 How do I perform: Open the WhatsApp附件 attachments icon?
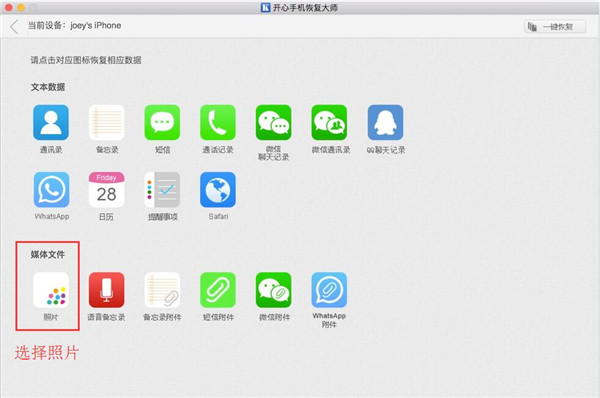[x=329, y=290]
